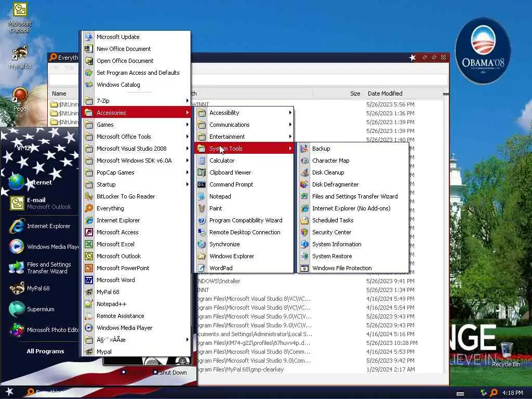This screenshot has height=399, width=532.
Task: Open Remote Desktop Connection
Action: pyautogui.click(x=244, y=232)
